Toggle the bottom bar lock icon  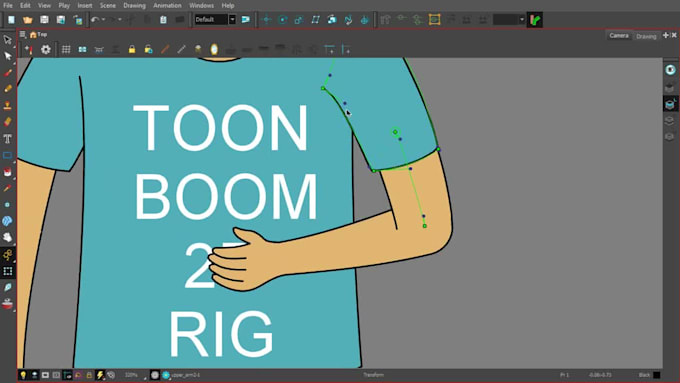tap(89, 375)
